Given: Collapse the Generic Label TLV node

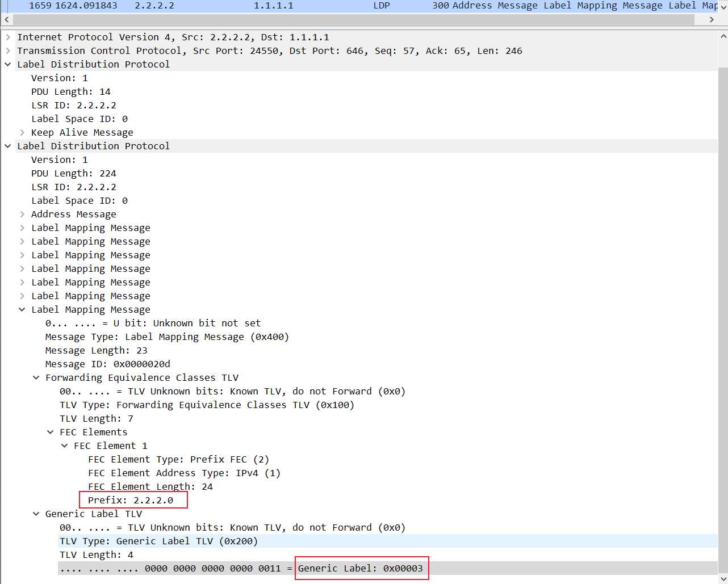Looking at the screenshot, I should pyautogui.click(x=36, y=514).
